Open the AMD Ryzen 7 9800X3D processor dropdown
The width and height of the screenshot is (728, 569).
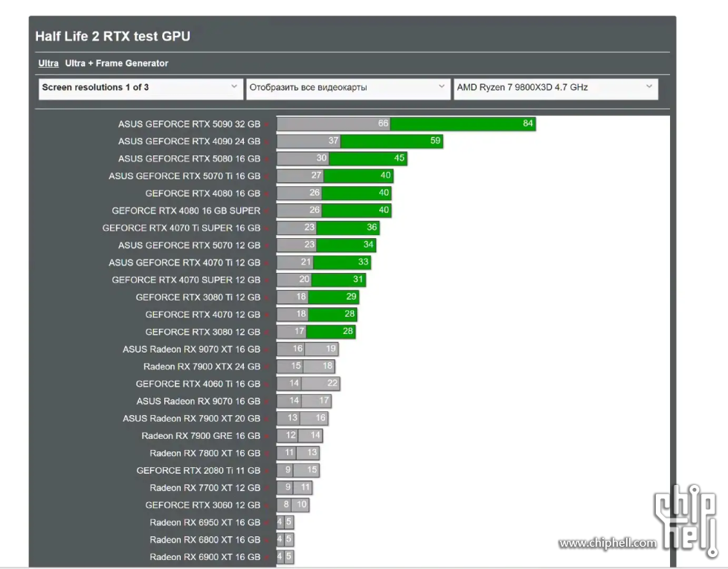tap(555, 89)
